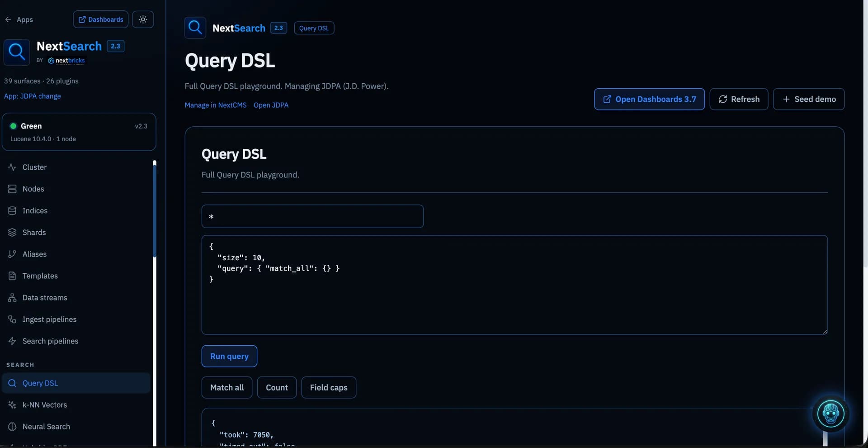Go to Shards page
This screenshot has width=868, height=448.
[76, 232]
